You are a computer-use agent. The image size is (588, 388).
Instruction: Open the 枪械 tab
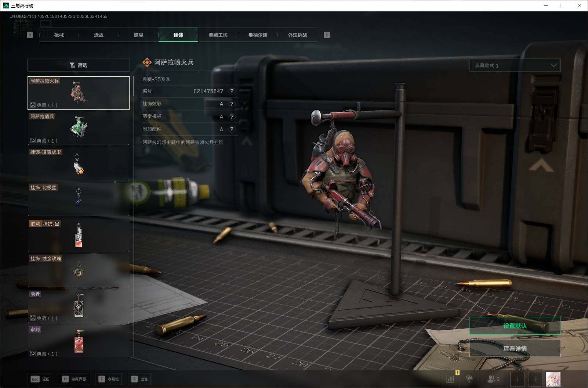pos(59,35)
